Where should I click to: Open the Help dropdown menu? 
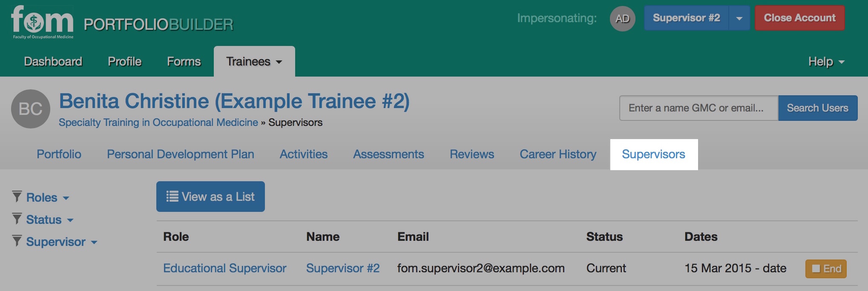[826, 62]
